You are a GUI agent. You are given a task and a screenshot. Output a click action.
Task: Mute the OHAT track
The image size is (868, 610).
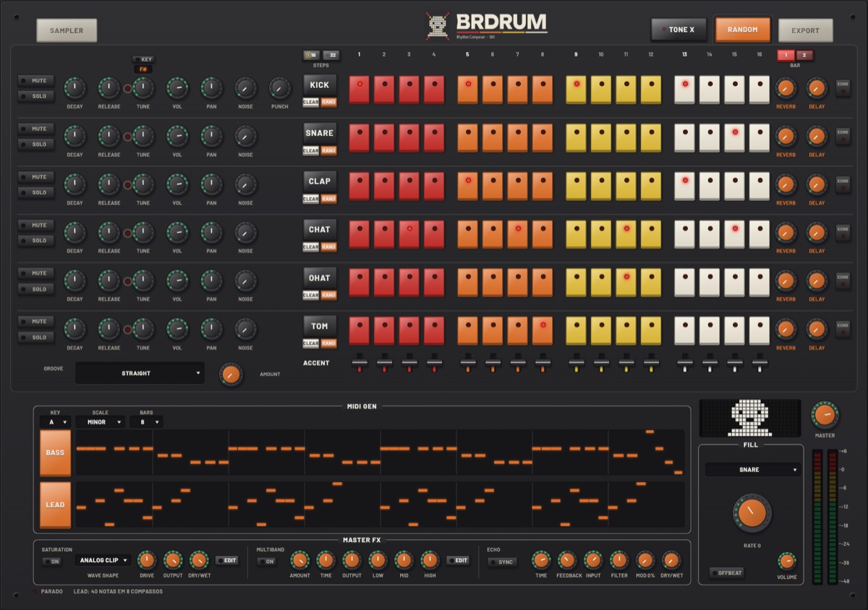point(36,273)
